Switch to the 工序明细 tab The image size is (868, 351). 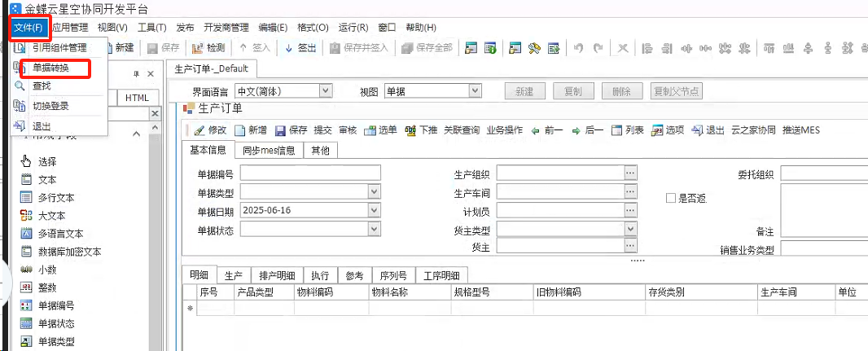coord(441,275)
